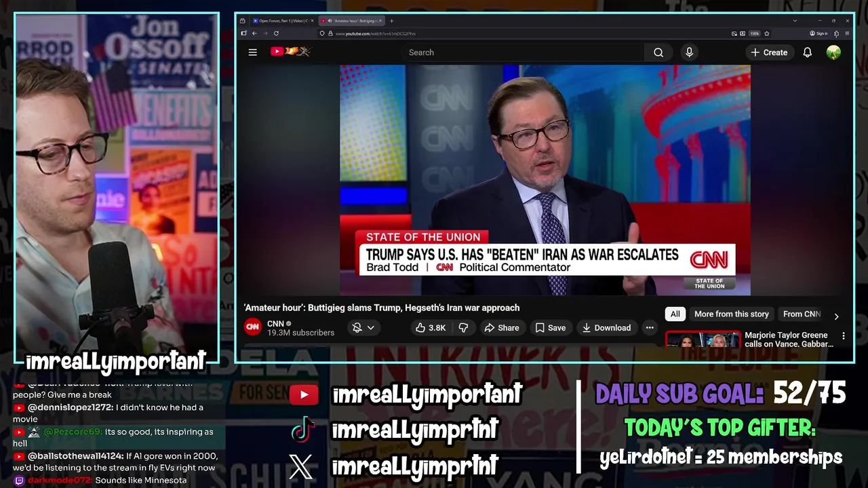
Task: Open the browser extensions puzzle icon
Action: (x=836, y=33)
